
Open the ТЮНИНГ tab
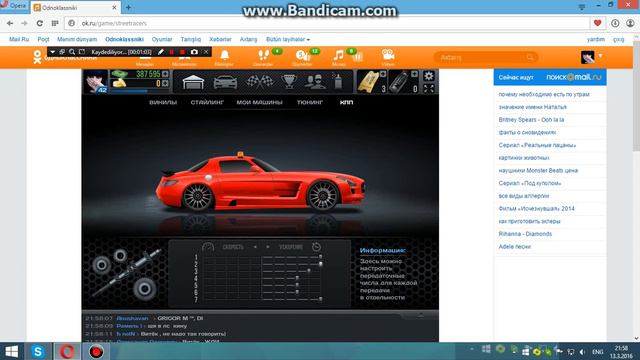coord(310,102)
